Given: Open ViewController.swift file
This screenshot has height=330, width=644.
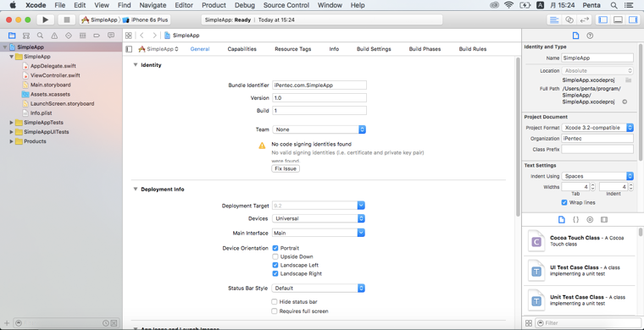Looking at the screenshot, I should 54,75.
